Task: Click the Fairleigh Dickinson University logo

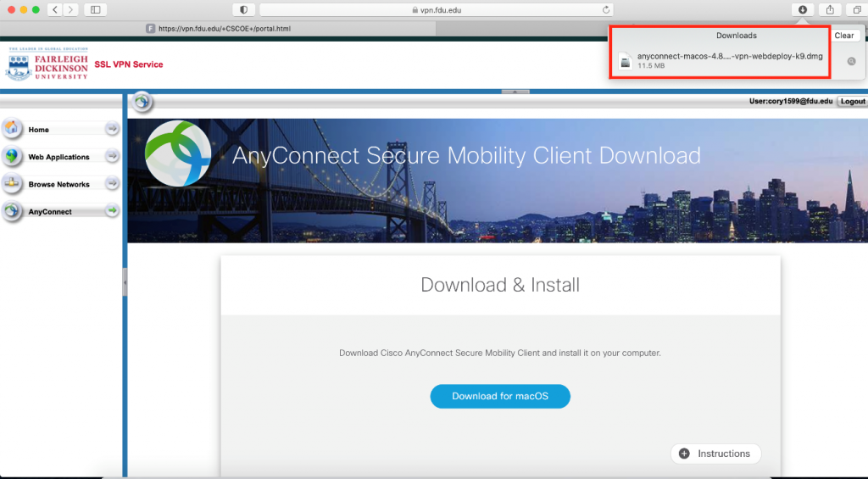Action: pyautogui.click(x=47, y=64)
